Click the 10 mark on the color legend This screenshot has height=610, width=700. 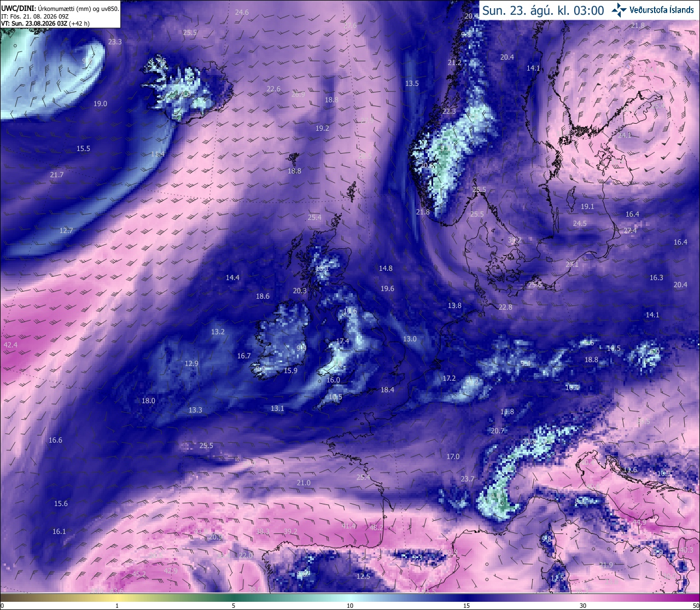349,606
